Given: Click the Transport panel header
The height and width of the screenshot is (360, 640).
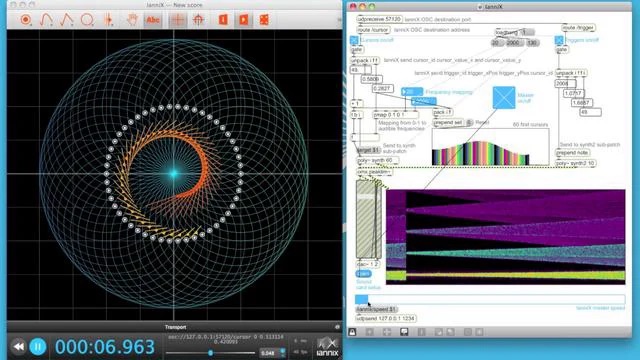Looking at the screenshot, I should [175, 327].
